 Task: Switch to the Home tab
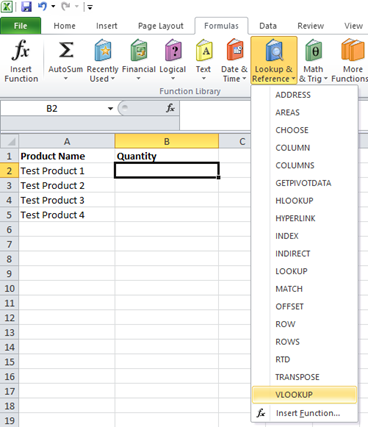[64, 26]
